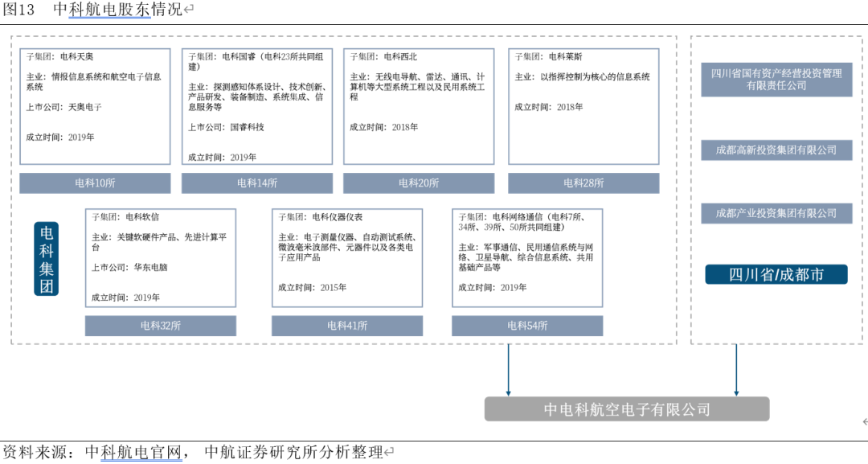Viewport: 868px width, 464px height.
Task: Click text 子集团：电科仪器仪表
Action: point(321,217)
